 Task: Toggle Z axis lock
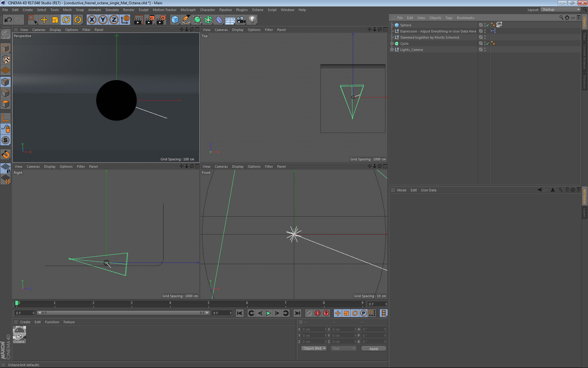pyautogui.click(x=114, y=20)
